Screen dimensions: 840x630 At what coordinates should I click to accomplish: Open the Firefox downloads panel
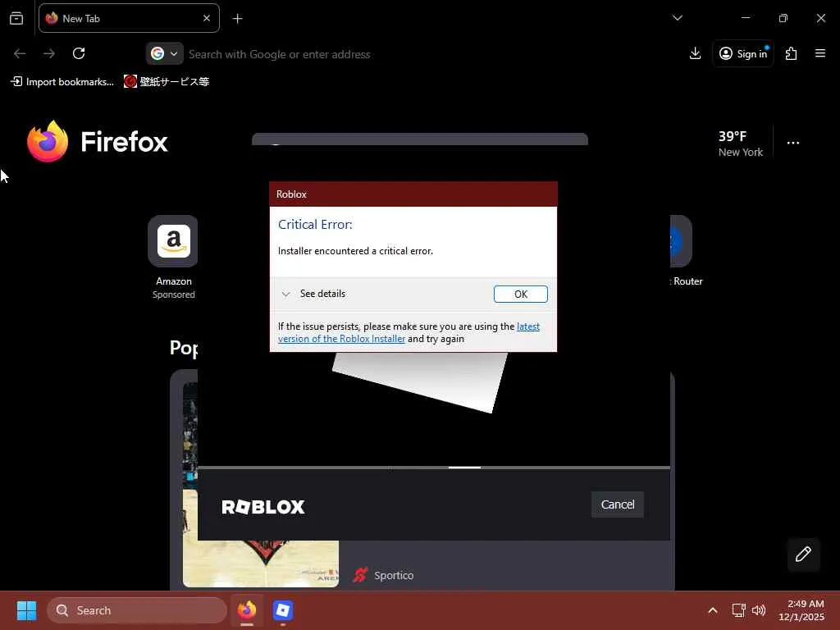point(695,53)
